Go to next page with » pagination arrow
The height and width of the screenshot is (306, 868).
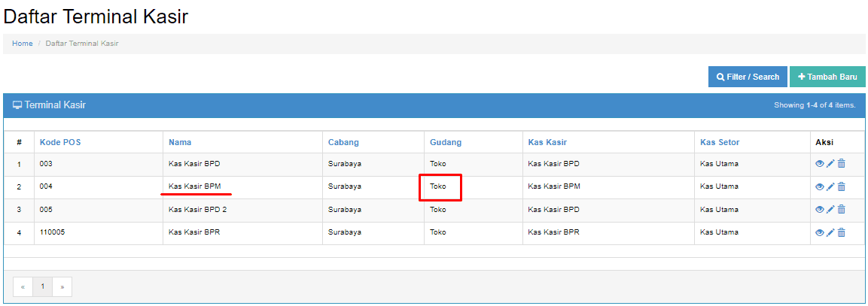tap(62, 287)
